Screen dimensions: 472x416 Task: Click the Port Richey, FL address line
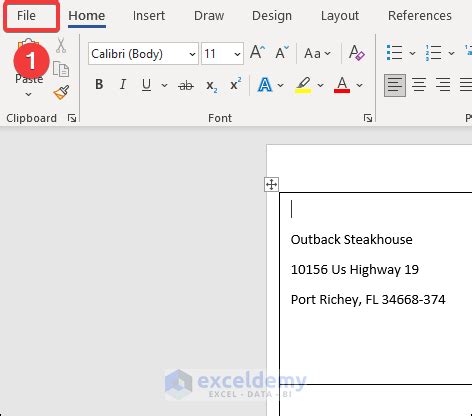point(368,299)
